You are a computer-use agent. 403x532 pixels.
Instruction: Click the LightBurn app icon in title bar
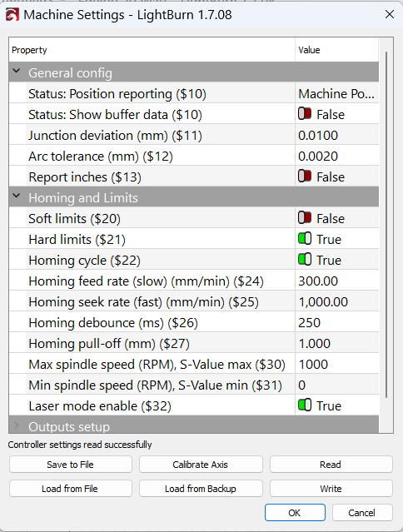tap(12, 15)
